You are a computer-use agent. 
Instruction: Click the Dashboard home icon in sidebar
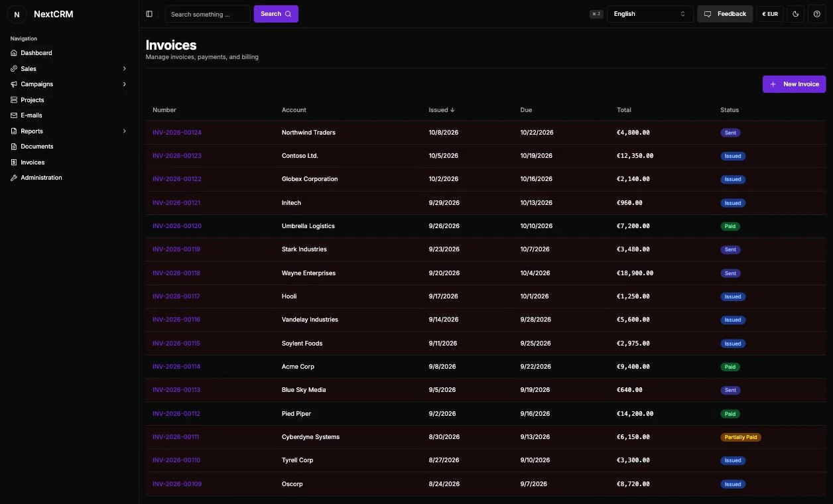click(14, 53)
